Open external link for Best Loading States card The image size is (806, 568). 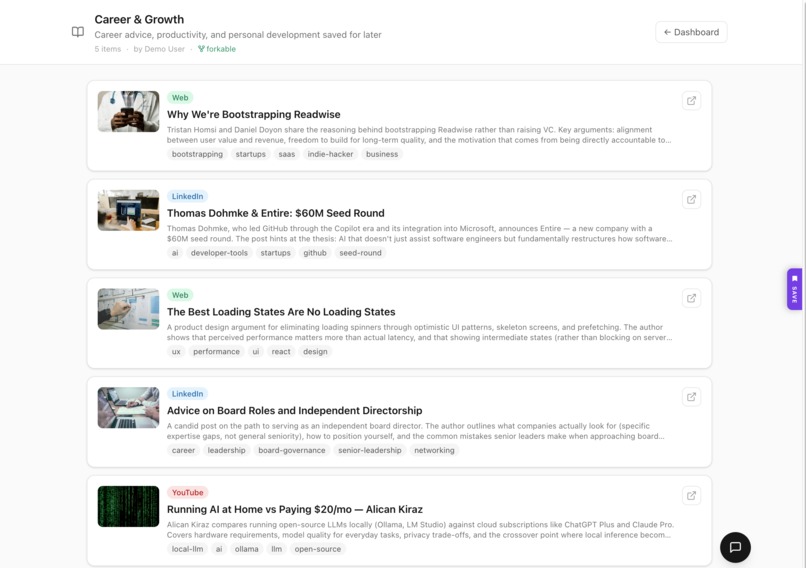[691, 298]
